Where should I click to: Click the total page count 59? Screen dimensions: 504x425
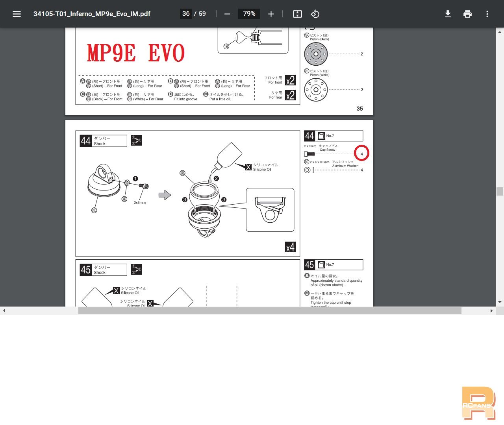point(202,14)
